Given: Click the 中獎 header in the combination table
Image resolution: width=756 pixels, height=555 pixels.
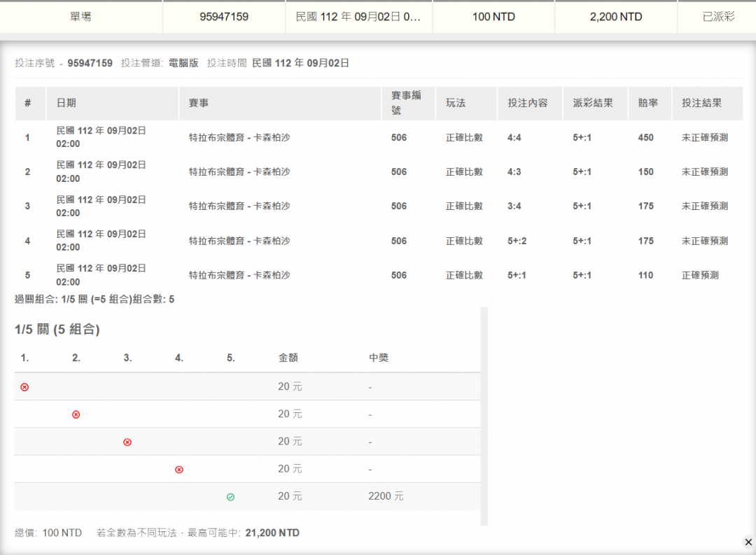Looking at the screenshot, I should [x=379, y=358].
